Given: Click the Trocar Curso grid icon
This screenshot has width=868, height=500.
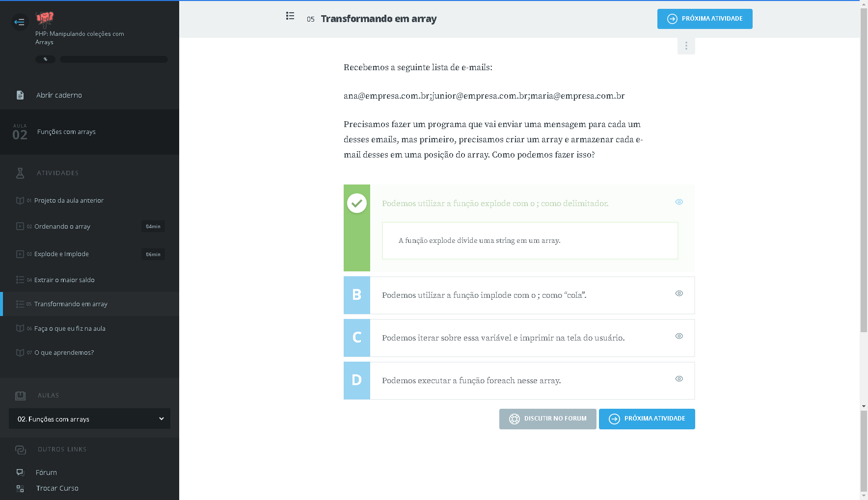Looking at the screenshot, I should coord(20,488).
